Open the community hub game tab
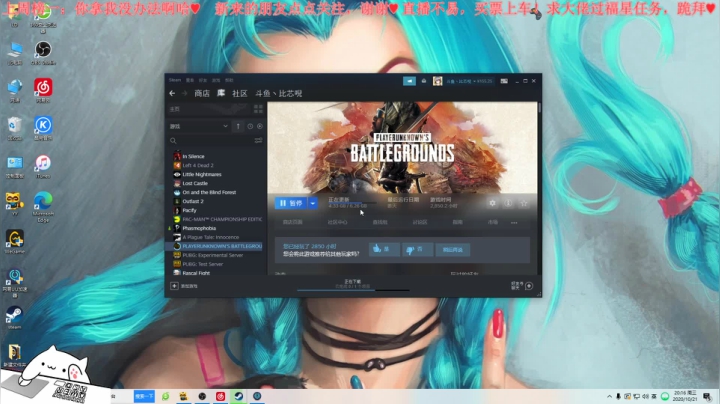This screenshot has height=404, width=720. click(x=338, y=222)
